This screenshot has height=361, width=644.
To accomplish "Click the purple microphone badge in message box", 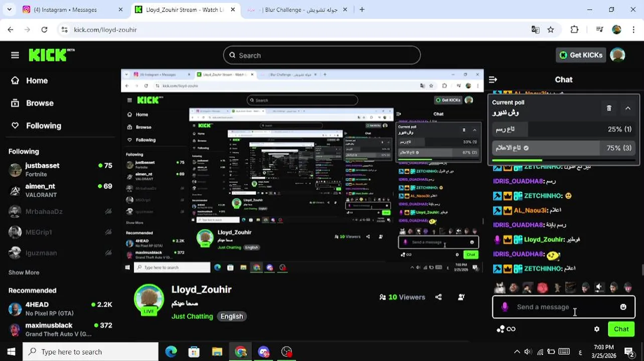I will click(x=505, y=307).
